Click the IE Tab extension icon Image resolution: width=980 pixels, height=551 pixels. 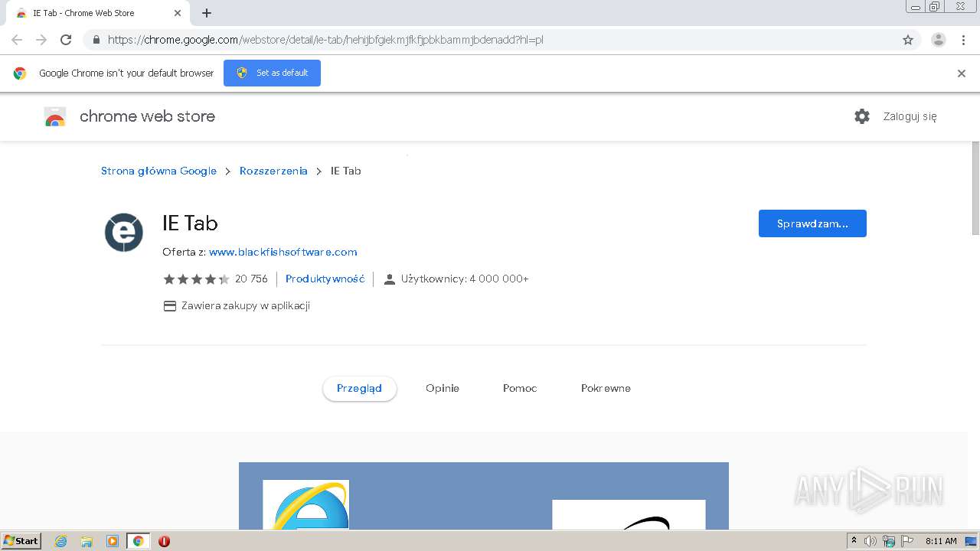pyautogui.click(x=124, y=233)
